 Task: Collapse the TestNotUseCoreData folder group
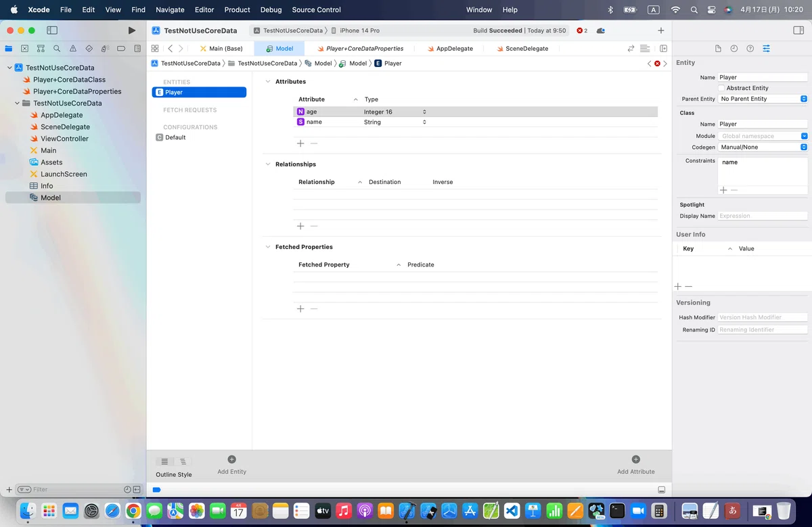click(17, 104)
